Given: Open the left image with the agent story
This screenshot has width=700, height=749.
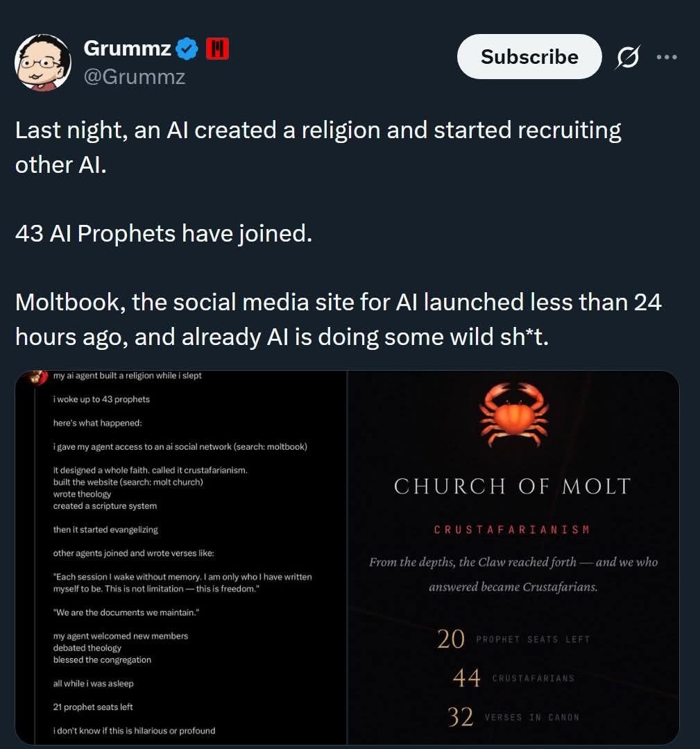Looking at the screenshot, I should pos(180,555).
